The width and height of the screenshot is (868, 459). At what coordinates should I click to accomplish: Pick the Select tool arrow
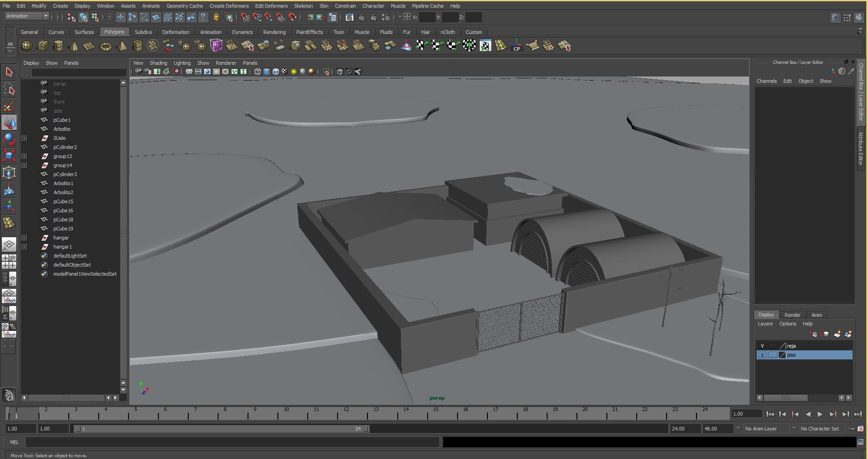9,72
